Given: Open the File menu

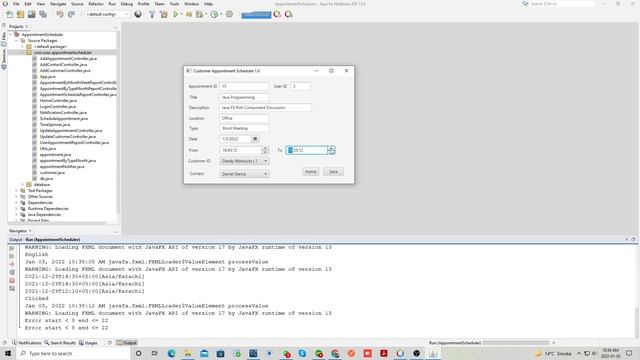Looking at the screenshot, I should 16,4.
